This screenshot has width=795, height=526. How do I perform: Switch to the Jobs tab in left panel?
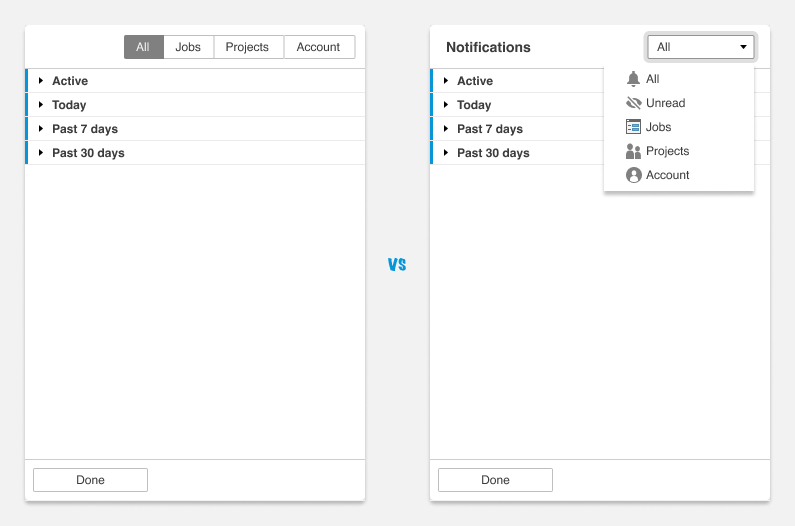pos(188,47)
